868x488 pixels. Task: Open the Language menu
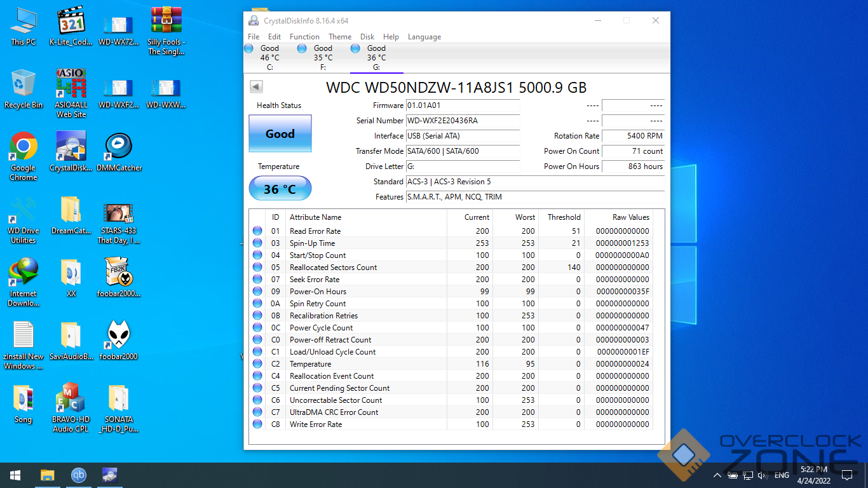[424, 37]
